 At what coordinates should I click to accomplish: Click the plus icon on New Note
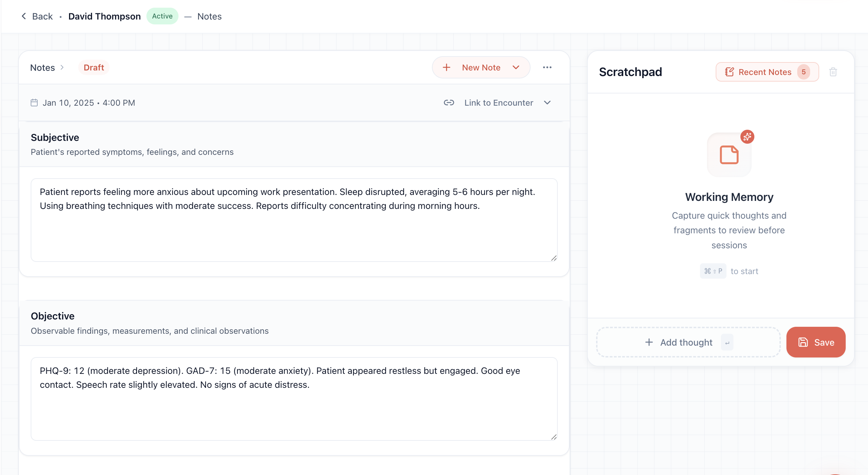point(447,67)
